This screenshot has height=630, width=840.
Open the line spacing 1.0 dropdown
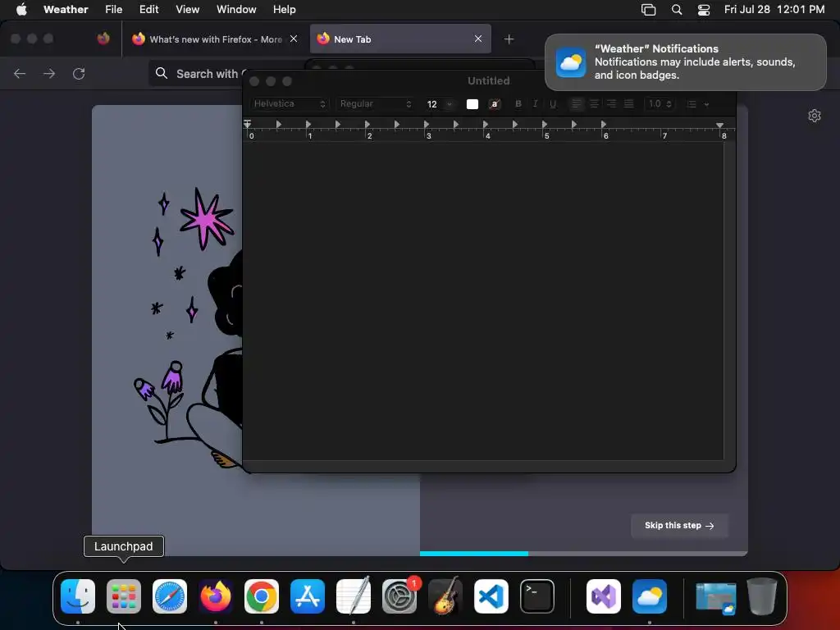pos(660,104)
